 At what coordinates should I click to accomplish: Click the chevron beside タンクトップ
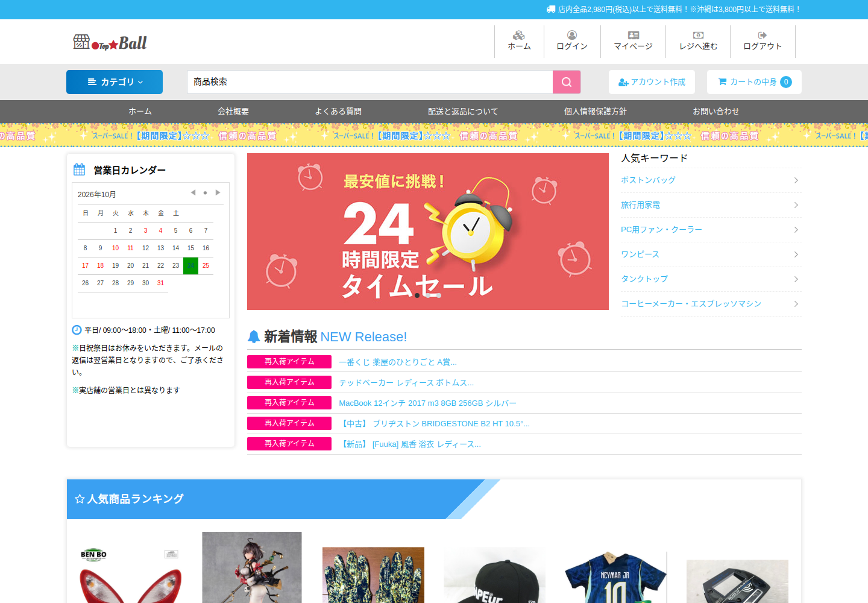coord(796,279)
